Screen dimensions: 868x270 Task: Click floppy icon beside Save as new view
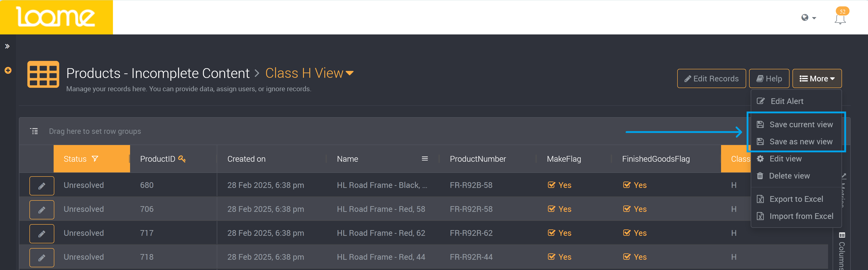click(x=760, y=142)
